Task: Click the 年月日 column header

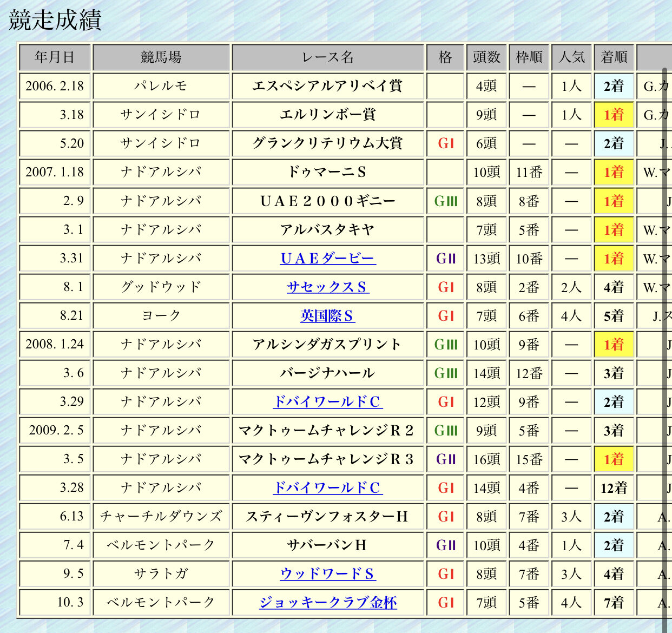Action: 55,57
